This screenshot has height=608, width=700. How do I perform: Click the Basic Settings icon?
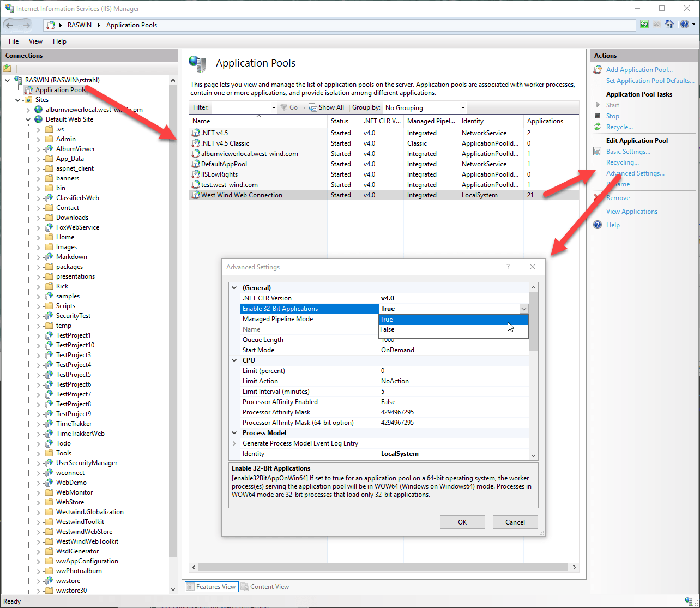(x=598, y=152)
